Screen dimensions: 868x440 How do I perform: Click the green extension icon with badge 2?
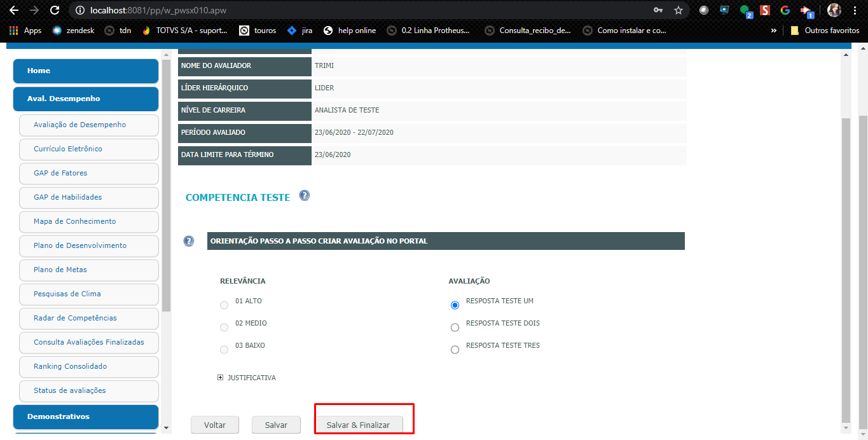(x=745, y=11)
